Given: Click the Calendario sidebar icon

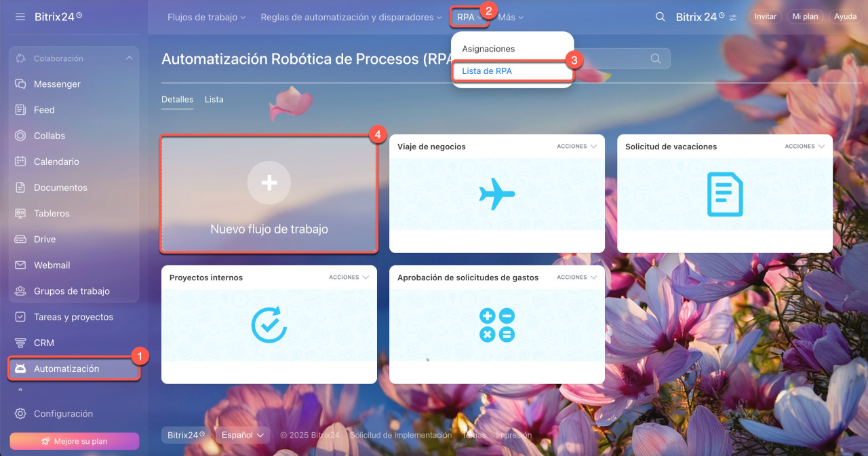Looking at the screenshot, I should point(20,161).
